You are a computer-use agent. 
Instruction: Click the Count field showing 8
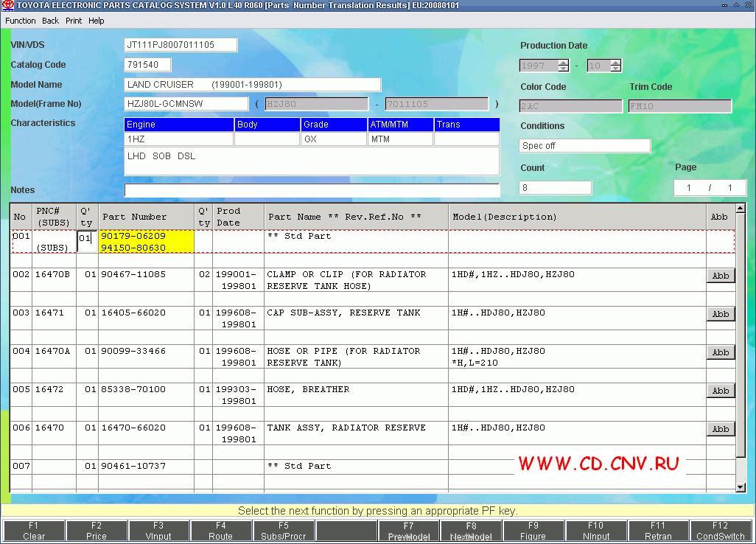tap(555, 188)
